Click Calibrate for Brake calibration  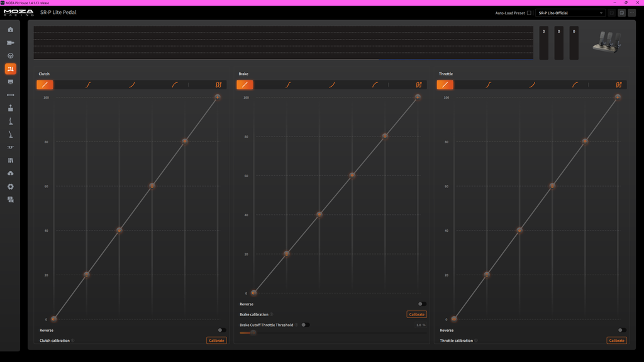[x=416, y=314]
